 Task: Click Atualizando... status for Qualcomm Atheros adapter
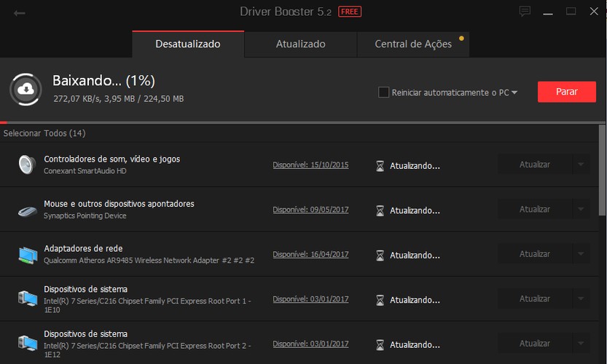(x=415, y=256)
